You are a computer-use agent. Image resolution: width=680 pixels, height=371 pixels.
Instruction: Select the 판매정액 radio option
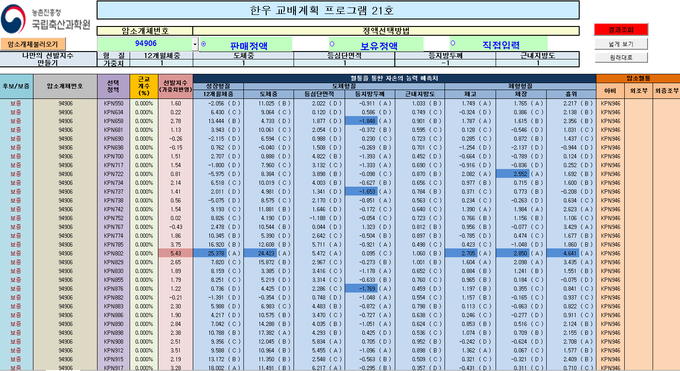tap(204, 44)
